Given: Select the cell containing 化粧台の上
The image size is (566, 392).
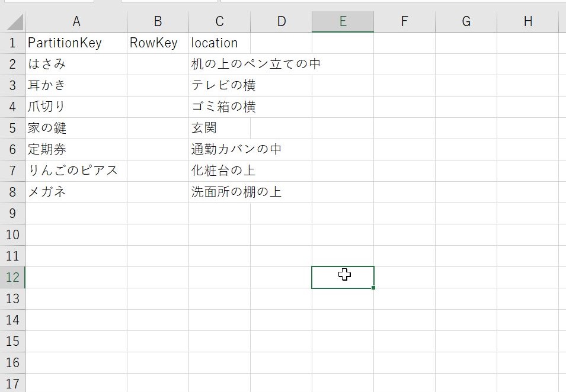Looking at the screenshot, I should click(219, 170).
